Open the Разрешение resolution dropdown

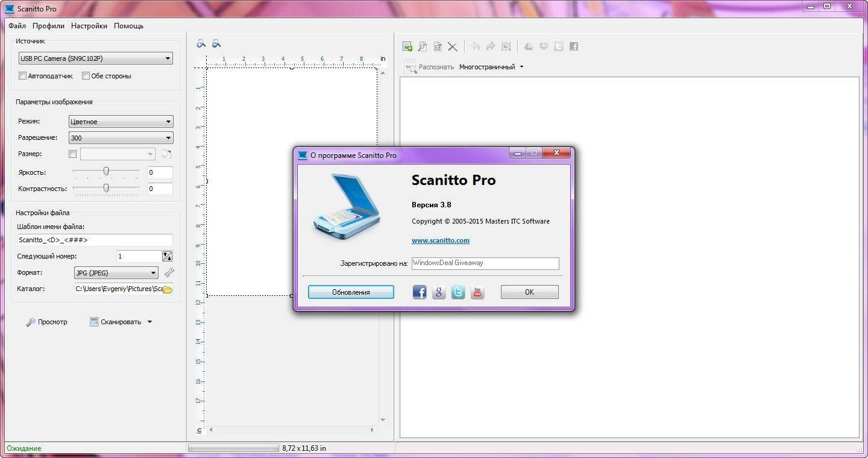[x=121, y=138]
